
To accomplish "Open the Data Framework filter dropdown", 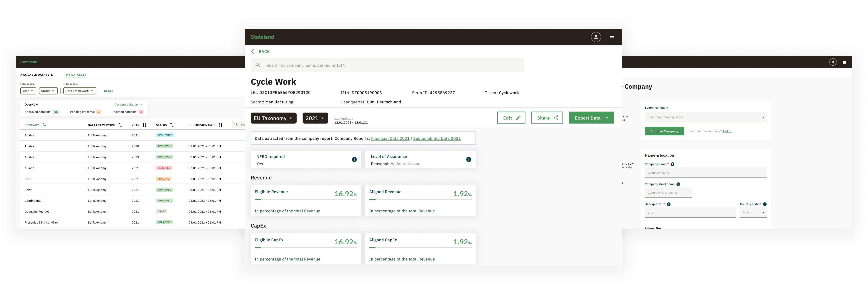I will (80, 91).
